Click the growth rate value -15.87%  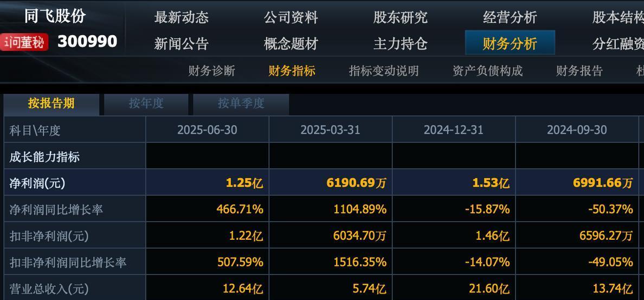487,209
